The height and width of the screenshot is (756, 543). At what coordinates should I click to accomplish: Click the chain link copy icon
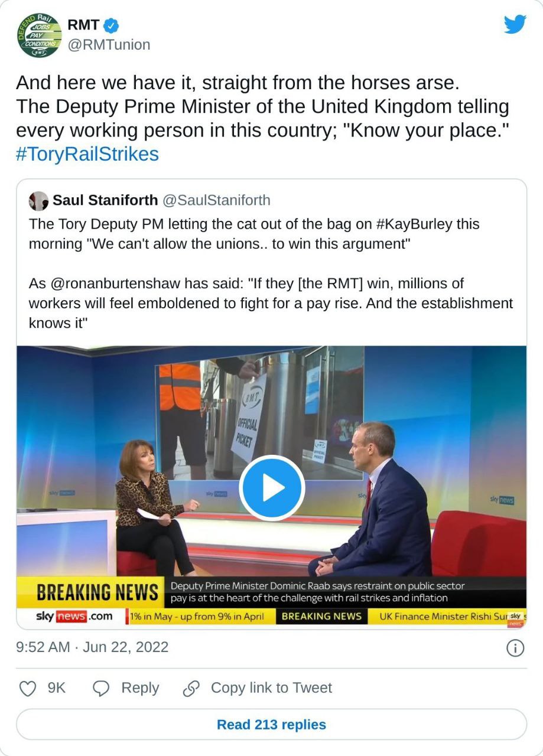click(x=191, y=688)
